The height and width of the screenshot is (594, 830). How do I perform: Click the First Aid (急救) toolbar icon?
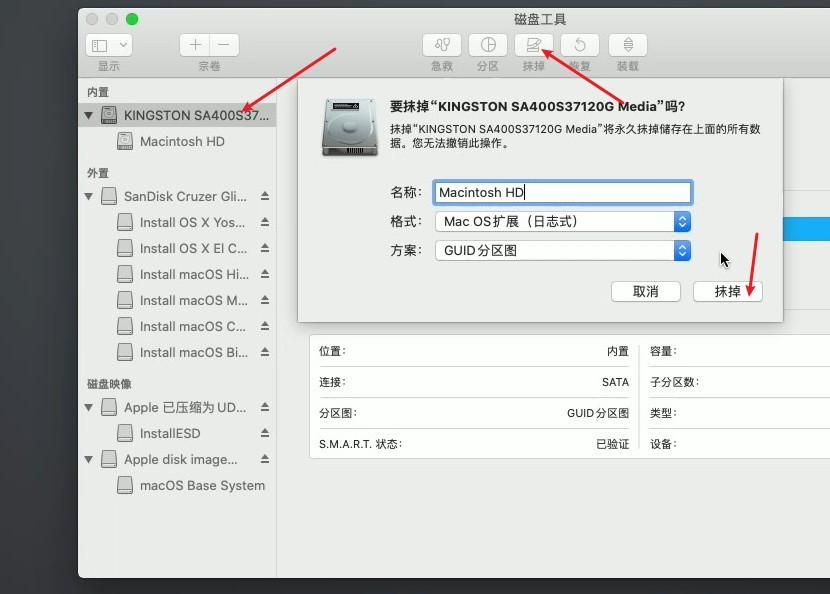pyautogui.click(x=442, y=45)
